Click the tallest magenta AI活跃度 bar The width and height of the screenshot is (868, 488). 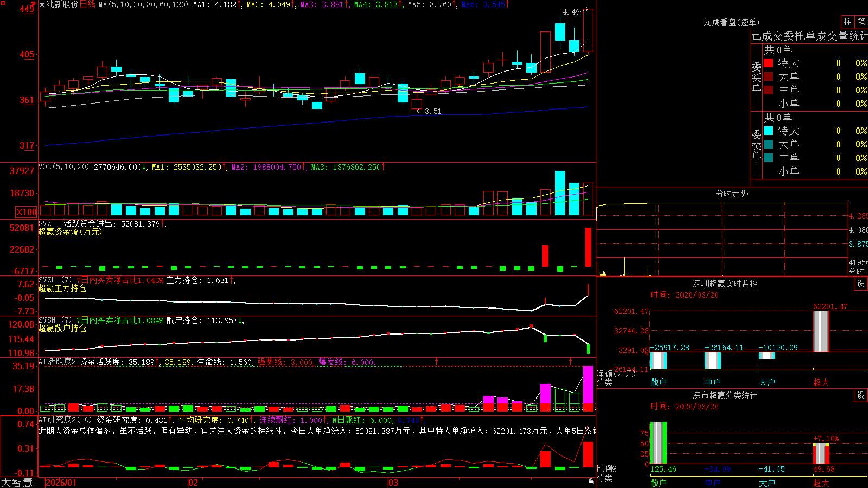point(588,385)
